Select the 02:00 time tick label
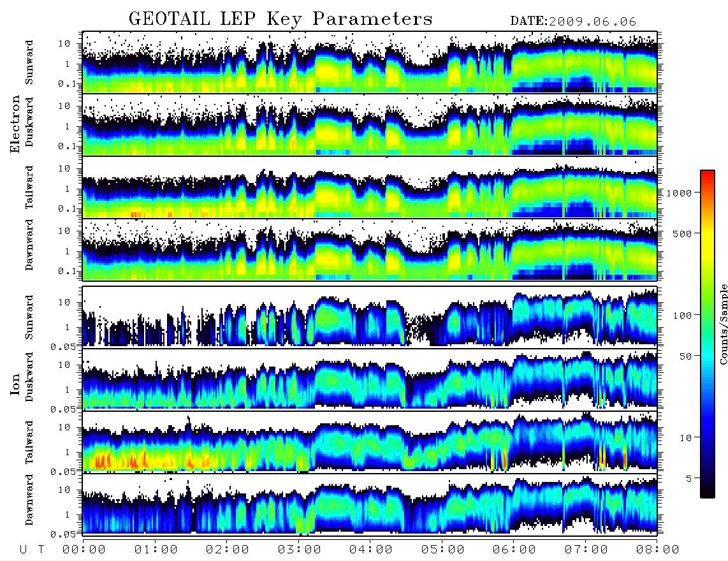Viewport: 728px width, 561px height. (228, 550)
